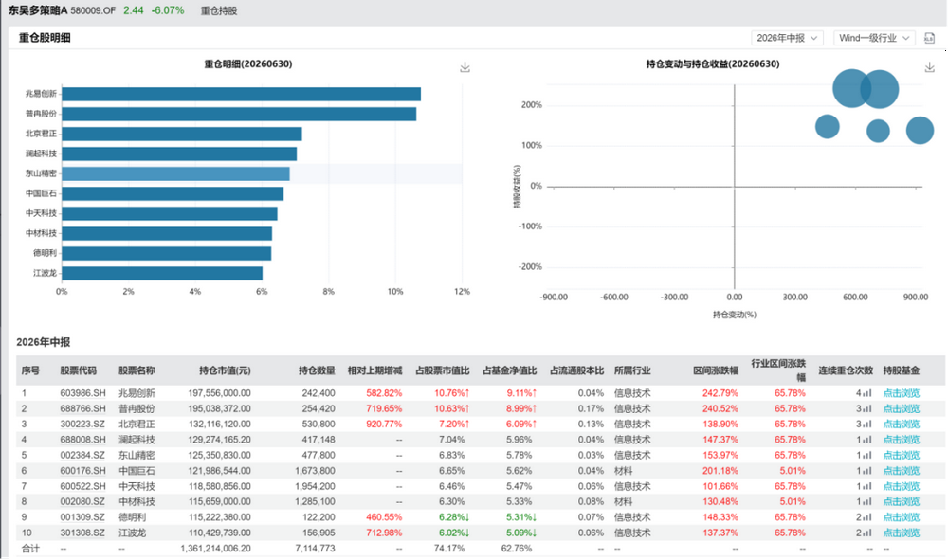Select the 北京君正 bar in chart
The height and width of the screenshot is (560, 948).
click(181, 135)
